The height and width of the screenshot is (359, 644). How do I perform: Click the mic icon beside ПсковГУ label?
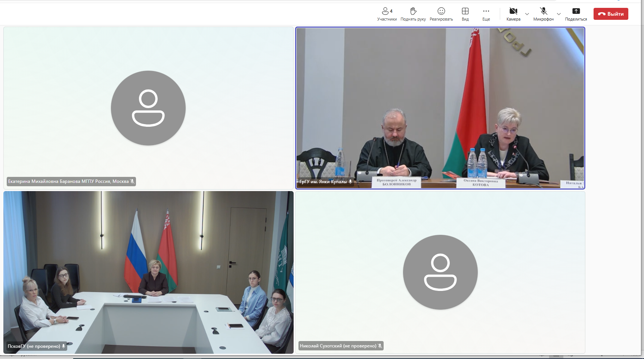[x=64, y=346]
